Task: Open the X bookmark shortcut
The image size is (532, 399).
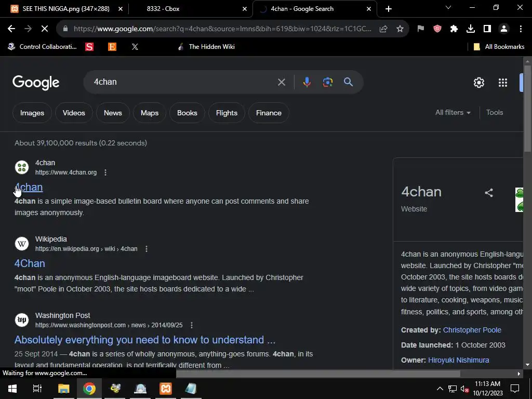Action: coord(135,47)
